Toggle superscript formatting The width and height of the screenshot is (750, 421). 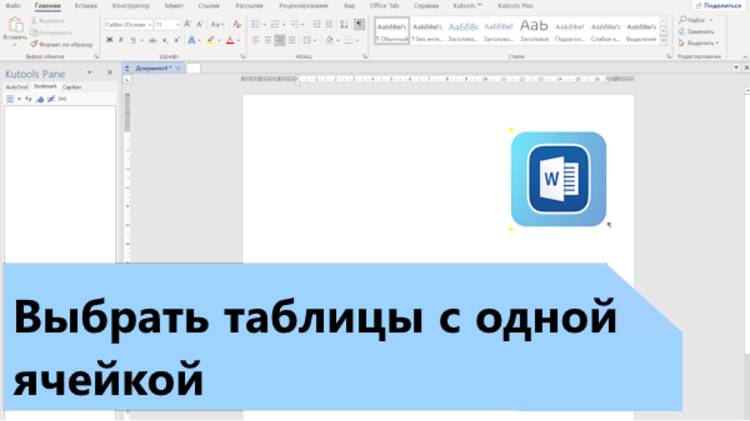[177, 40]
